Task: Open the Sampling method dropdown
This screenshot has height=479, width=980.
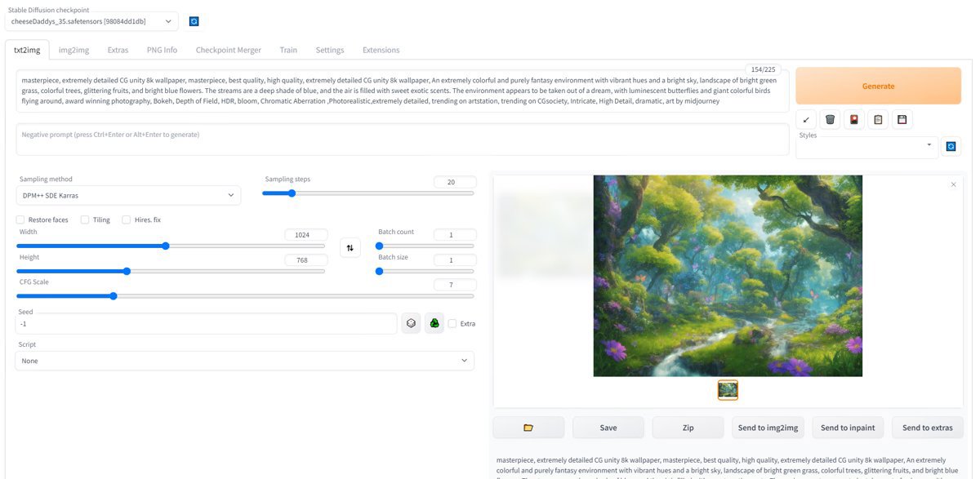Action: tap(128, 196)
